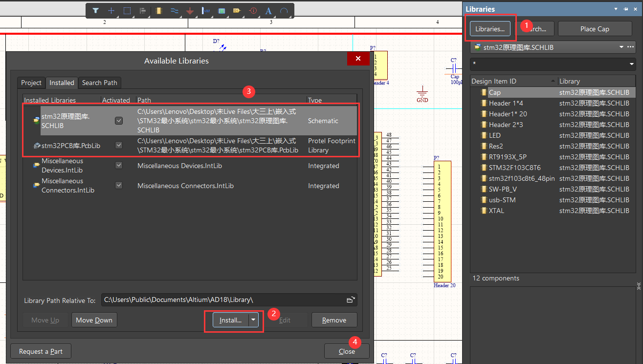Click the usb-STM component icon
Viewport: 643px width, 364px height.
484,200
